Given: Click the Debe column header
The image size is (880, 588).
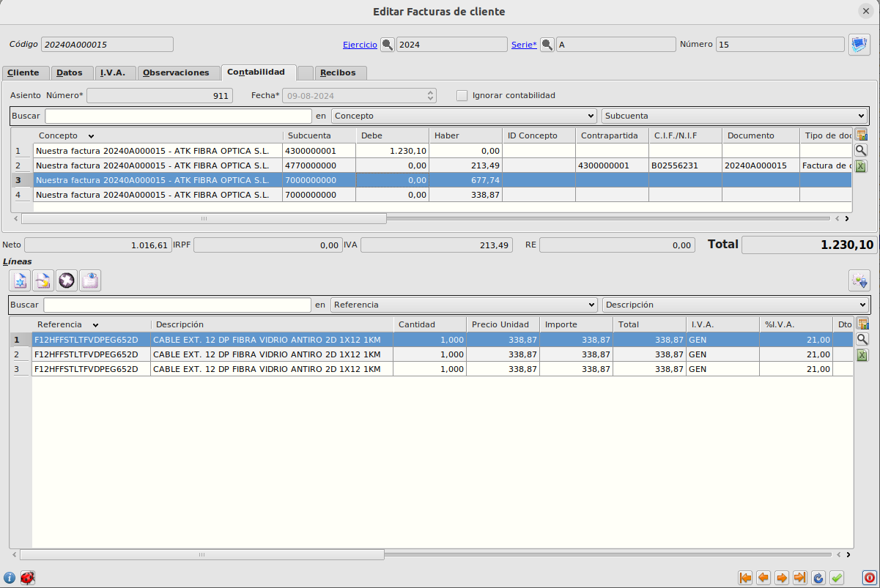Looking at the screenshot, I should (392, 135).
